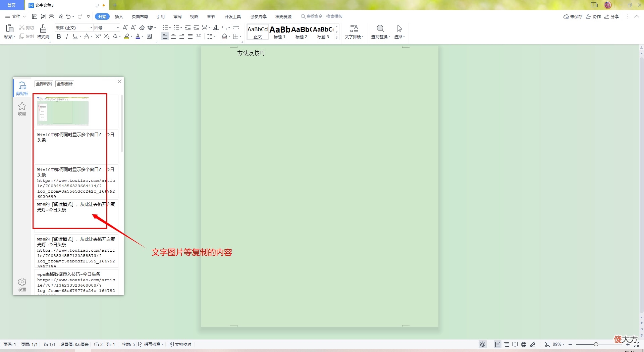The image size is (644, 352).
Task: Open print preview from quick access bar
Action: pyautogui.click(x=60, y=16)
